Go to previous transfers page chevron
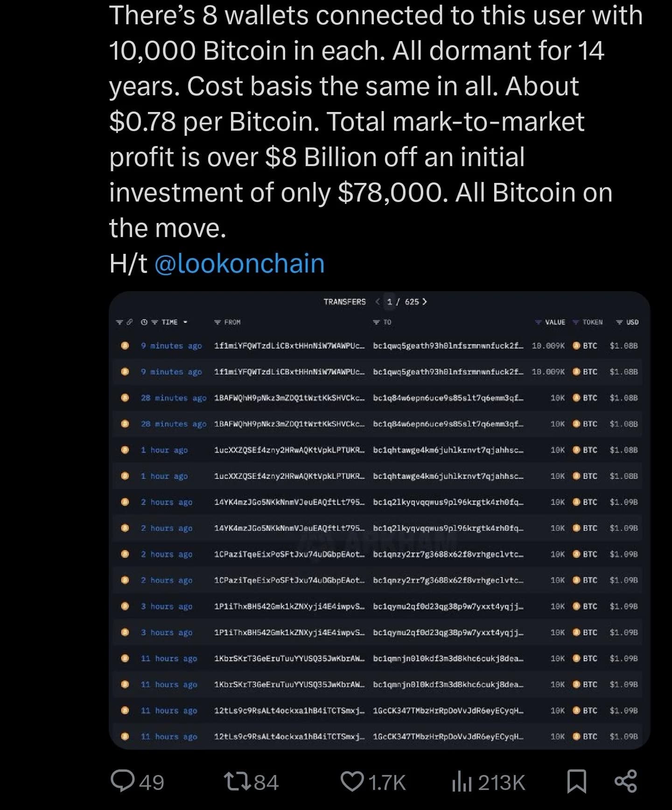672x810 pixels. (378, 301)
